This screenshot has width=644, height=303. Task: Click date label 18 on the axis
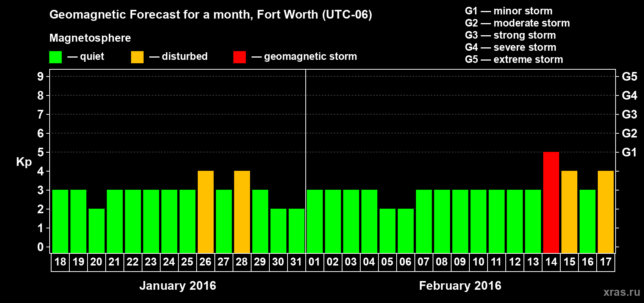(x=60, y=262)
